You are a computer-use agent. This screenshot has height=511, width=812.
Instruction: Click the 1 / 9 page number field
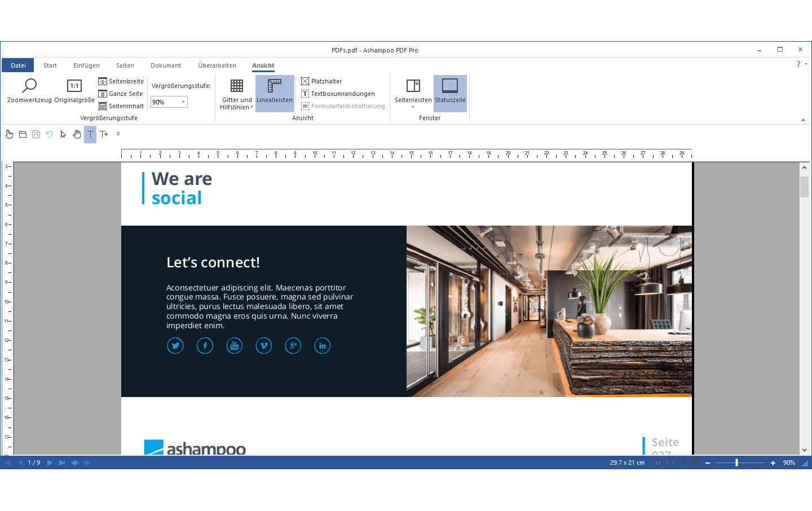[34, 462]
